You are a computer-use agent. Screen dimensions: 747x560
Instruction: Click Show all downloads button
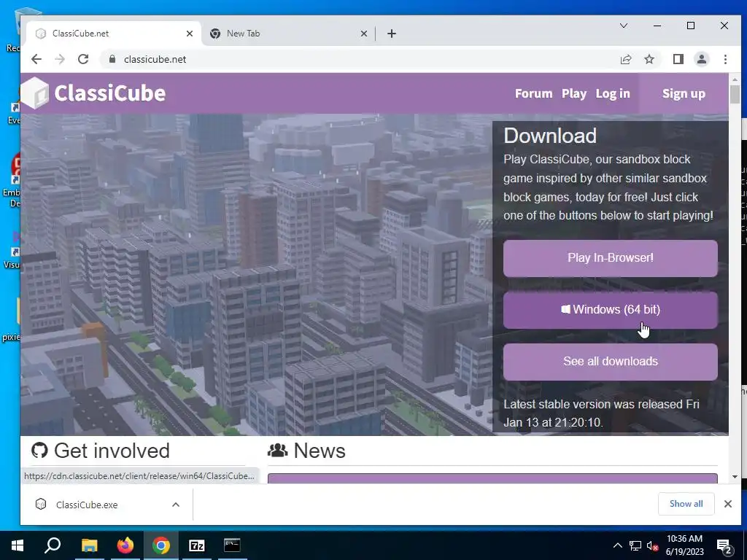pyautogui.click(x=686, y=504)
